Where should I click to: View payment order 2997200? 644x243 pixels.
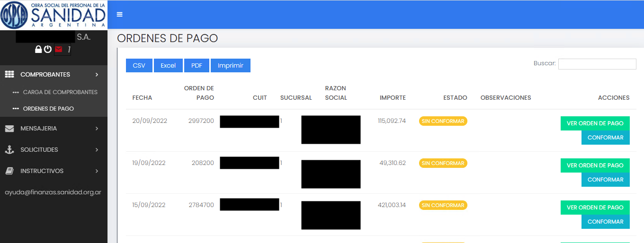(x=595, y=123)
